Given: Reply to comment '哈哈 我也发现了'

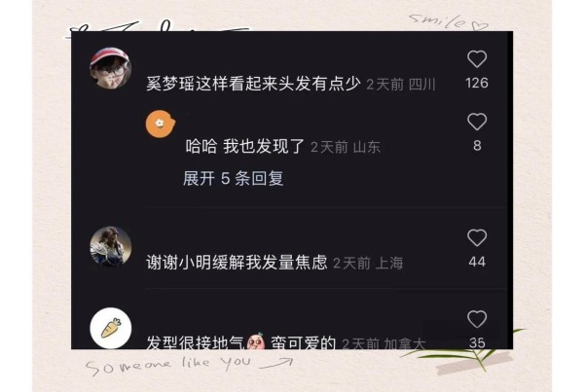Looking at the screenshot, I should [x=245, y=146].
